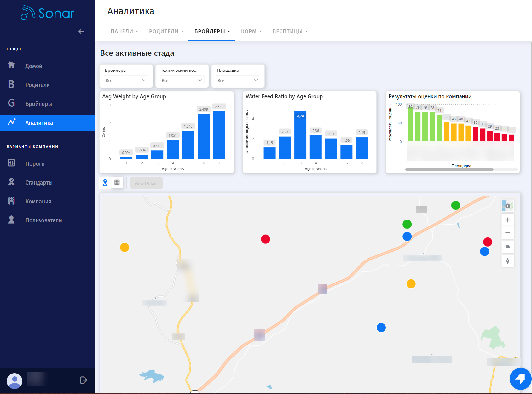The image size is (532, 394).
Task: Click the red marker at map center-top
Action: [x=265, y=239]
